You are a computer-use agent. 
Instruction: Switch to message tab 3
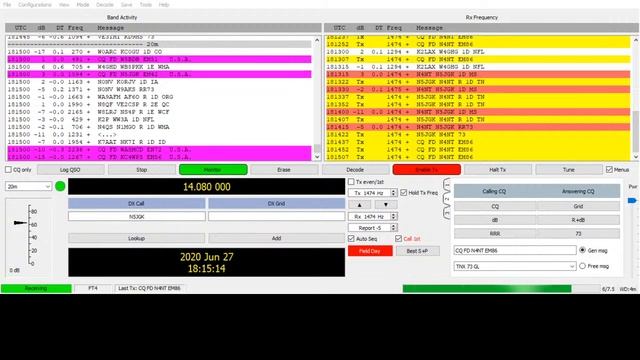tap(447, 213)
